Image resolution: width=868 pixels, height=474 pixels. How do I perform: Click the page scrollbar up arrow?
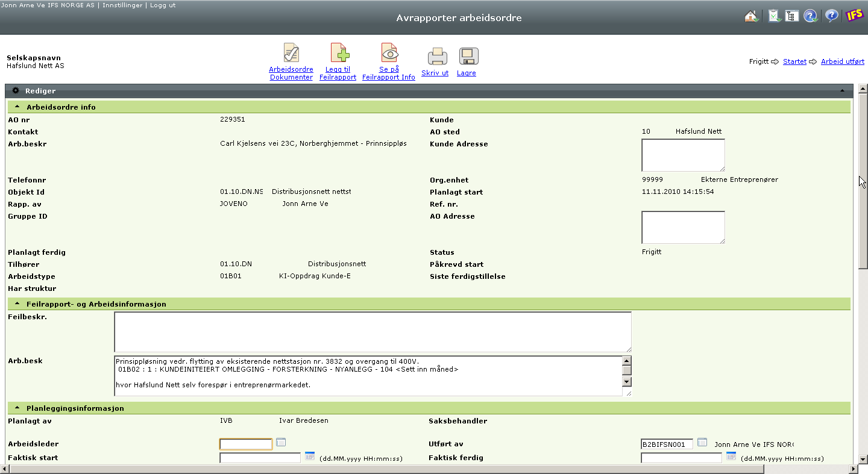coord(863,90)
